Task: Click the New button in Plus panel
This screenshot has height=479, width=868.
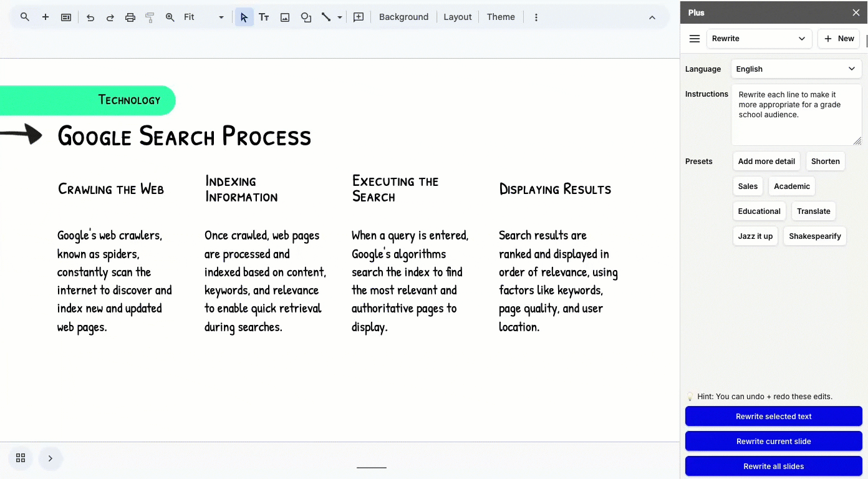Action: [839, 39]
